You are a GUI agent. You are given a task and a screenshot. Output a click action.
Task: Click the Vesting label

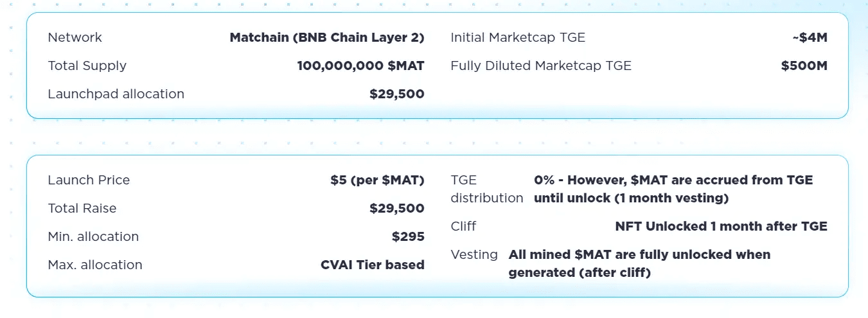point(474,254)
